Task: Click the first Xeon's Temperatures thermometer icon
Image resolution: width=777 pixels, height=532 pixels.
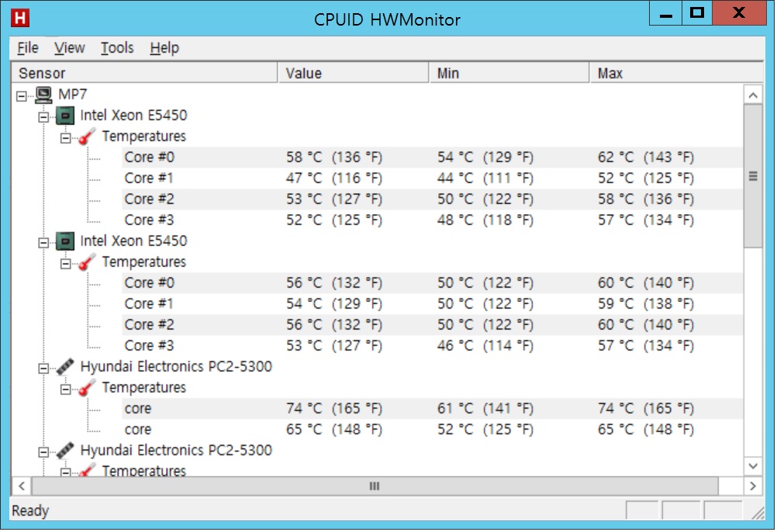Action: [87, 136]
